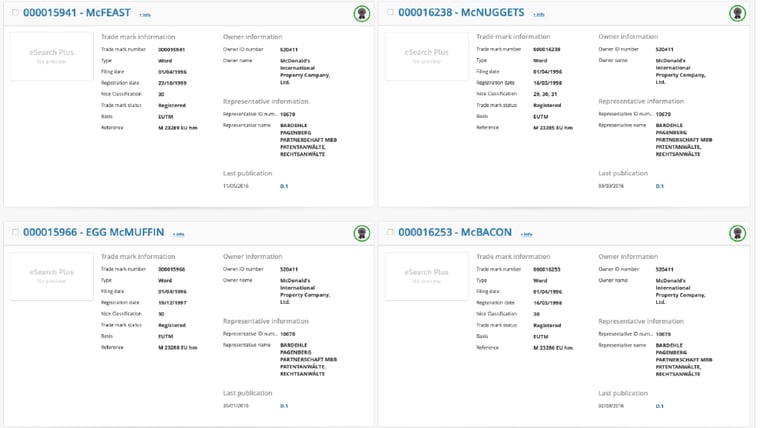Select the Registered status value in the McFEAST card

coord(172,105)
